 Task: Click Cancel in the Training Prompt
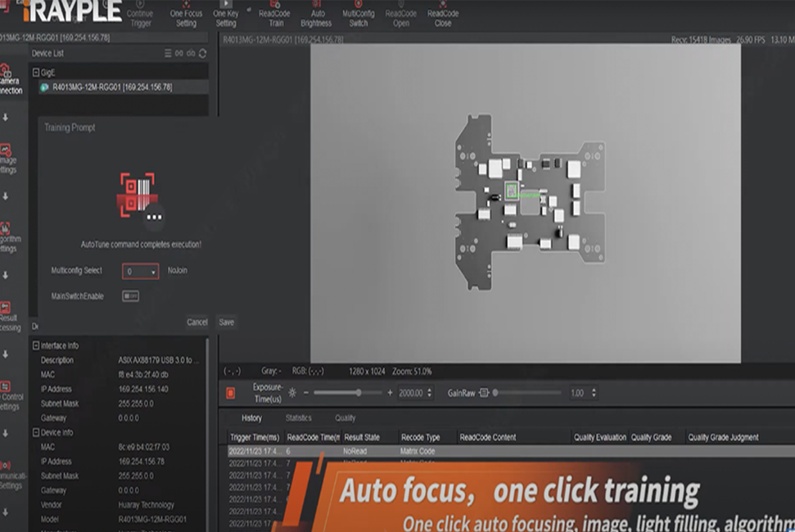[x=196, y=322]
